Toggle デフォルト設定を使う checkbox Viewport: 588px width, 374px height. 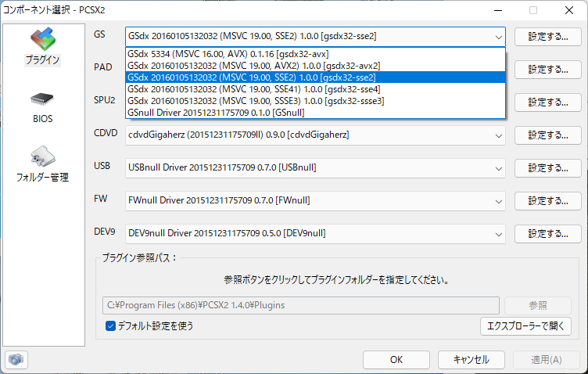point(110,326)
